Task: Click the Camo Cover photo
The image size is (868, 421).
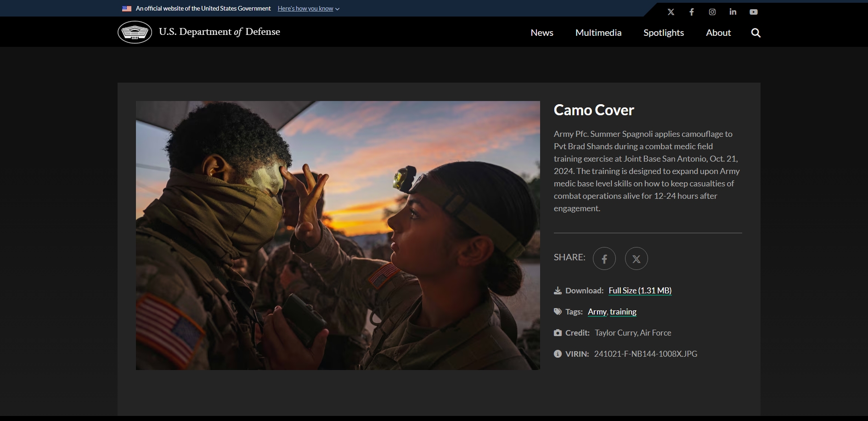Action: pos(338,236)
